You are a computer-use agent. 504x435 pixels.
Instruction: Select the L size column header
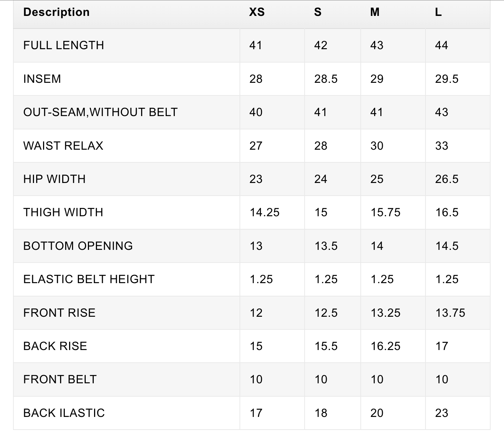438,12
